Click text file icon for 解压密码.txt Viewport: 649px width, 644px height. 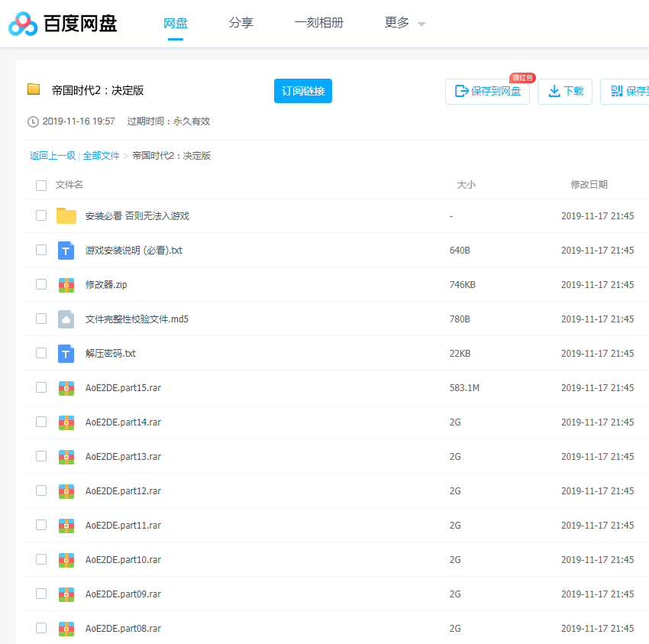click(x=66, y=354)
